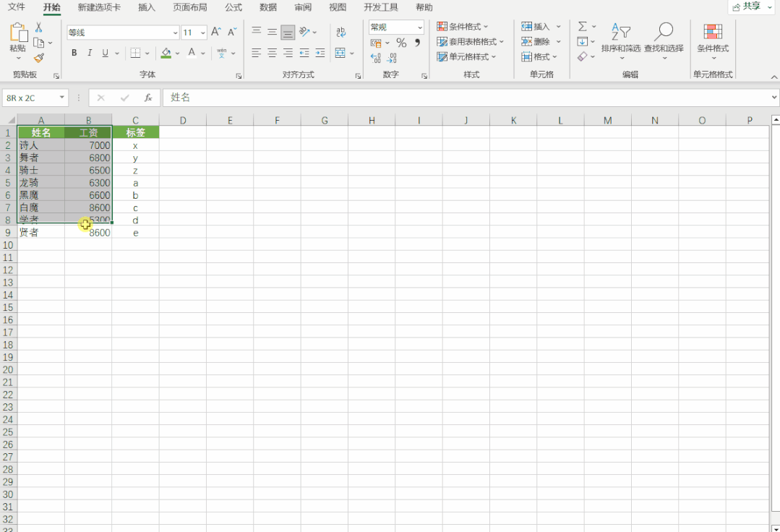Select column header D
Screen dimensions: 780x532
coord(183,120)
